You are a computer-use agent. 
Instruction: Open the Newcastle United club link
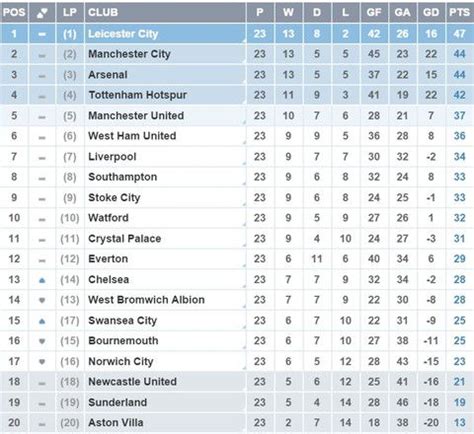pyautogui.click(x=132, y=382)
